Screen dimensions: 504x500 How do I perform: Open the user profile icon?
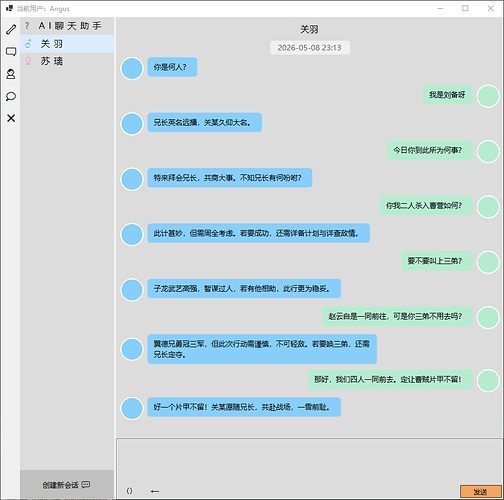[x=11, y=74]
